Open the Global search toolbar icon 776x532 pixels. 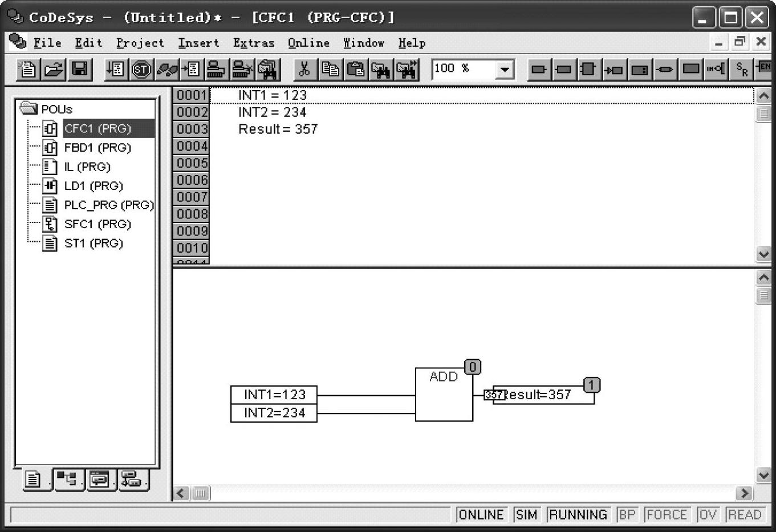(x=267, y=70)
